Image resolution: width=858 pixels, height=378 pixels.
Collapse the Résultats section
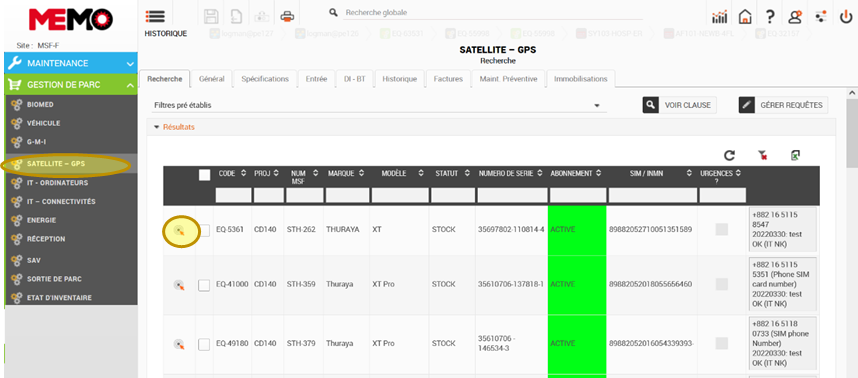175,127
